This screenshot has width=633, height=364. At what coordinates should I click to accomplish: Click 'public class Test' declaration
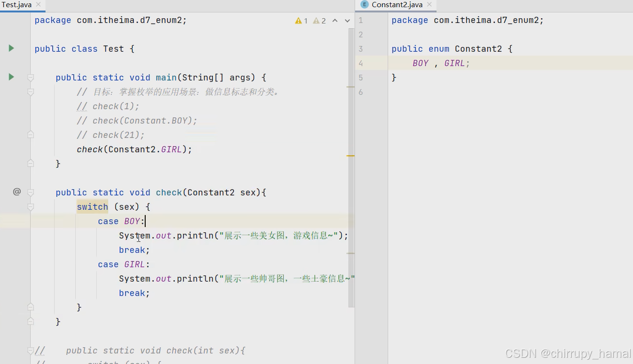point(84,49)
